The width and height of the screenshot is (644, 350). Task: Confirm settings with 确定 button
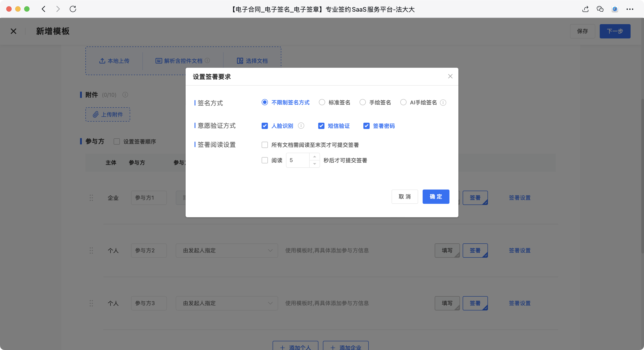pyautogui.click(x=436, y=197)
